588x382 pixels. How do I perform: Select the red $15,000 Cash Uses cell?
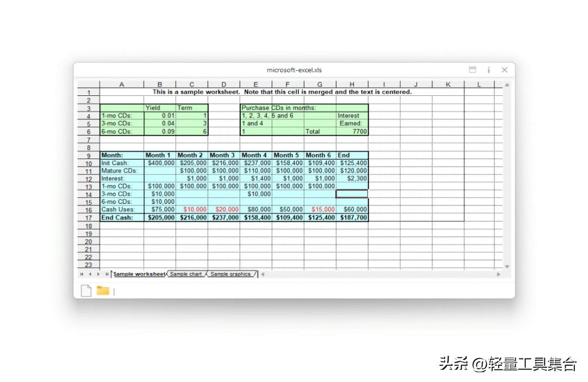(320, 209)
